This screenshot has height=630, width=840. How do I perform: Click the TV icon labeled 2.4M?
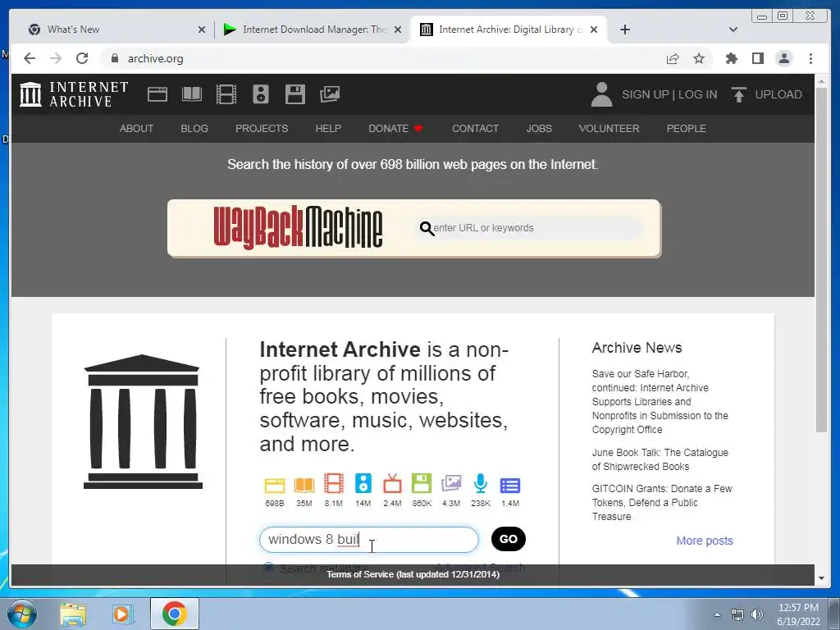tap(392, 484)
